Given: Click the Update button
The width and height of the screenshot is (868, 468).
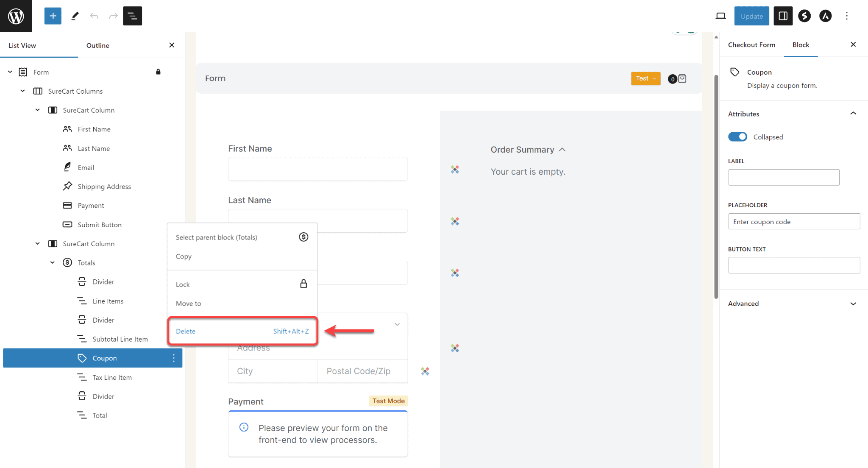Looking at the screenshot, I should pyautogui.click(x=751, y=16).
